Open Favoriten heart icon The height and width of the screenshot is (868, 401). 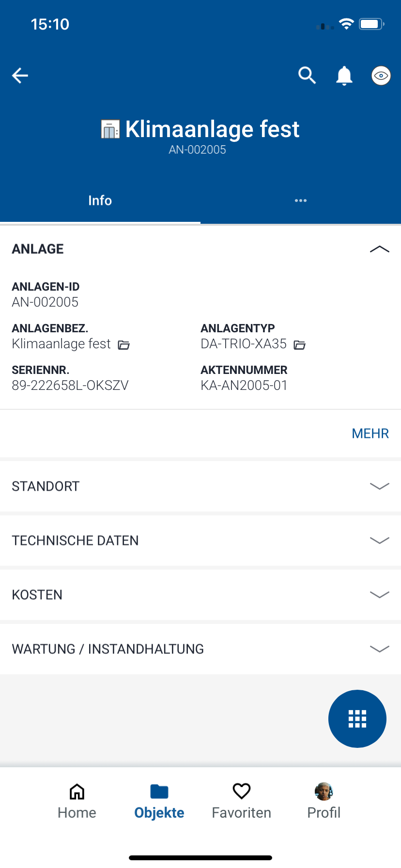click(241, 801)
